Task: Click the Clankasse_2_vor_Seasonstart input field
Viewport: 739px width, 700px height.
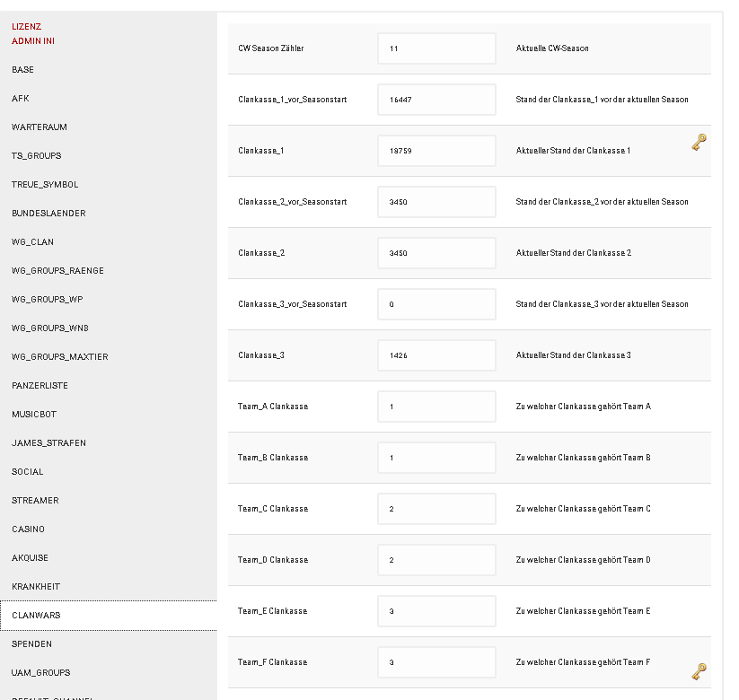Action: pyautogui.click(x=436, y=202)
